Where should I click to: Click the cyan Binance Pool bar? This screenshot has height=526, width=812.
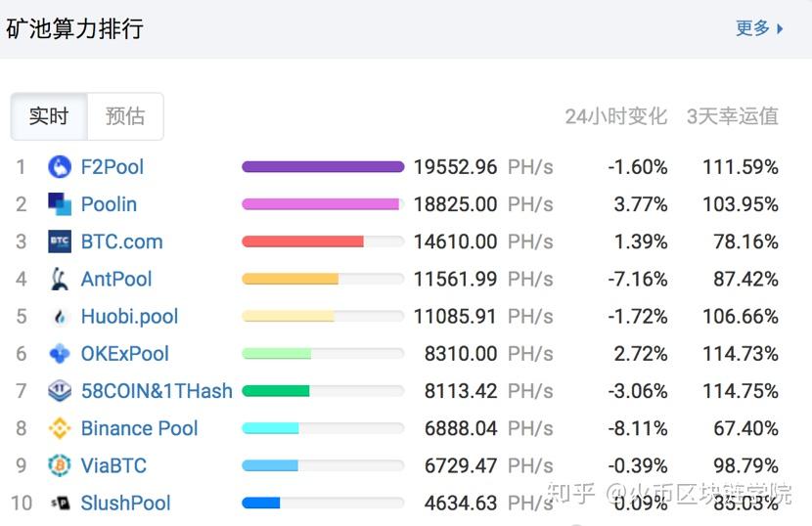270,428
